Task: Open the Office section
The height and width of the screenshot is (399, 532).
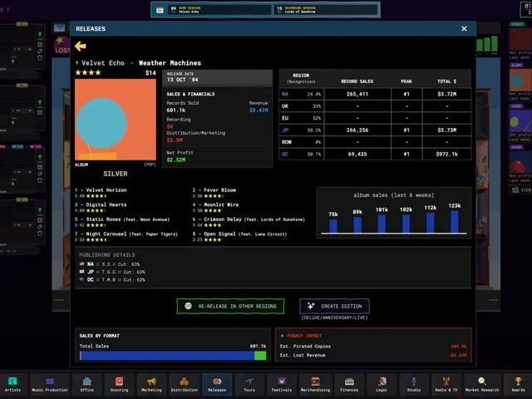Action: pyautogui.click(x=86, y=384)
